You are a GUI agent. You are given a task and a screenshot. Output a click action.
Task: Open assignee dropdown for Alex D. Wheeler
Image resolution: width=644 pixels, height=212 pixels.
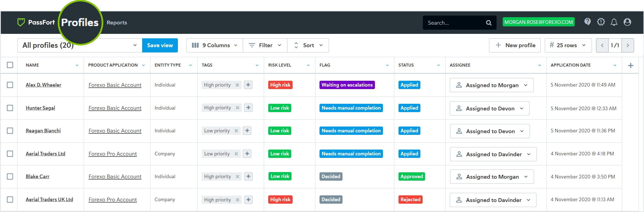click(x=492, y=85)
